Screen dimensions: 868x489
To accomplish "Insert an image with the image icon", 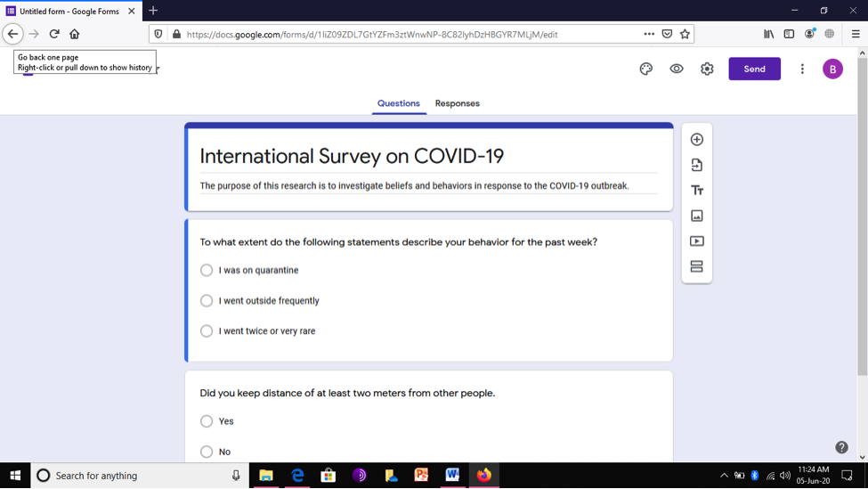I will tap(696, 216).
